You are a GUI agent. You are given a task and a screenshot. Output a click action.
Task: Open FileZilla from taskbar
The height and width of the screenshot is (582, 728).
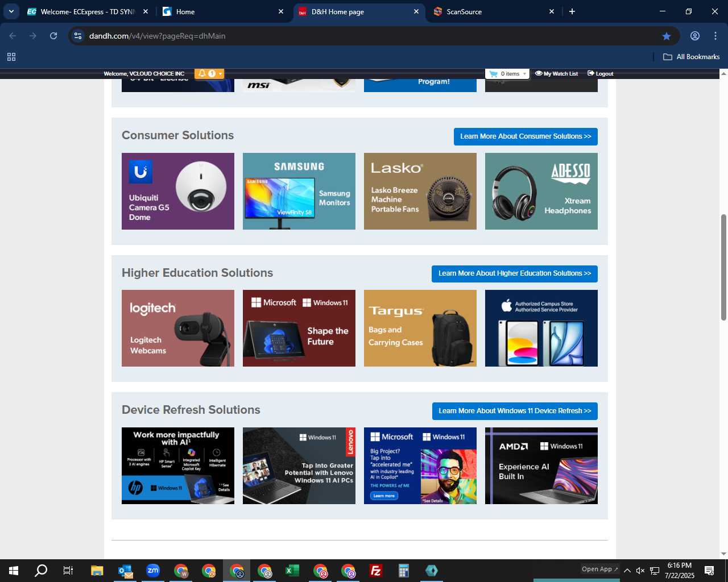[x=376, y=571]
